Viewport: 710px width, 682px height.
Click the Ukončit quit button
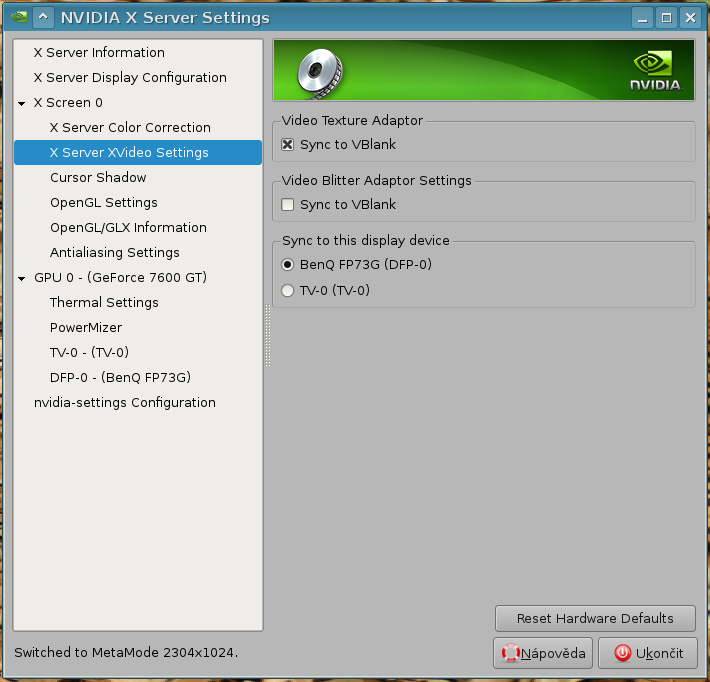pyautogui.click(x=648, y=653)
